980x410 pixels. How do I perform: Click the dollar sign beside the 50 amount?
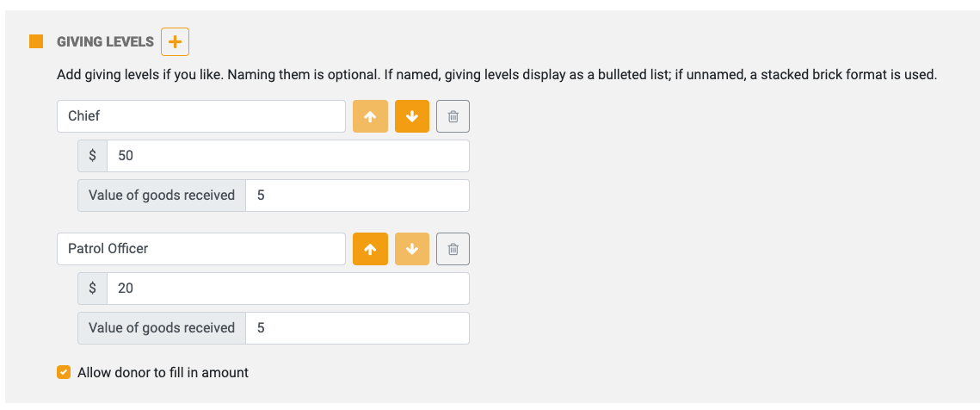(x=93, y=156)
